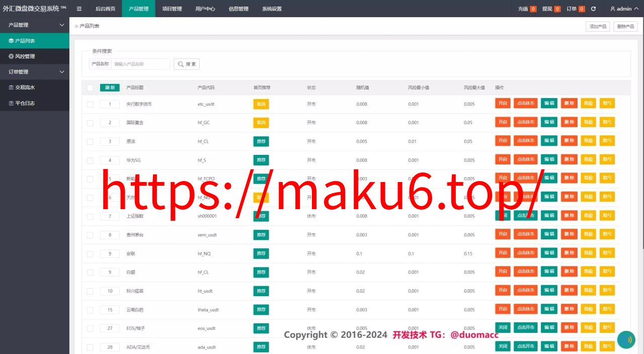Click the refresh icon in top bar
The width and height of the screenshot is (644, 354).
tap(593, 9)
